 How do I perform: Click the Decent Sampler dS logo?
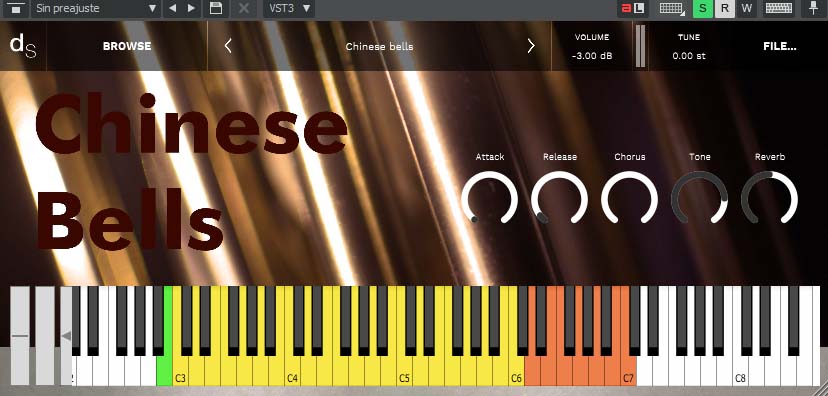(23, 46)
